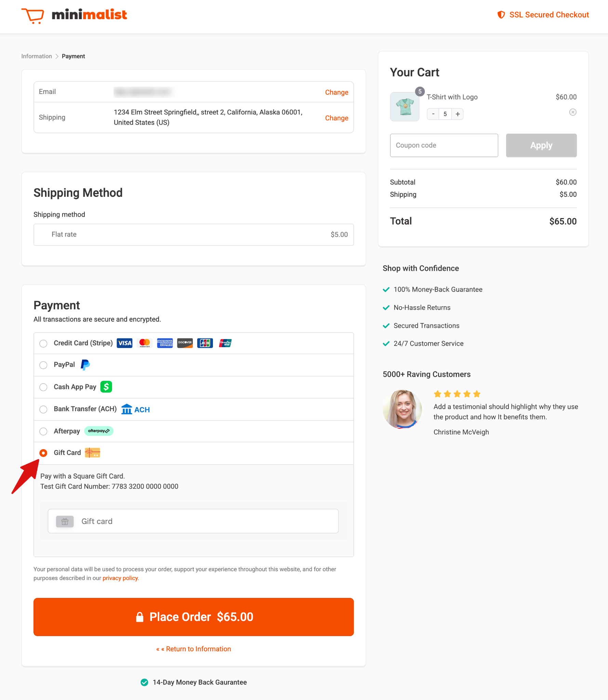Select the Payment breadcrumb step

(x=73, y=56)
